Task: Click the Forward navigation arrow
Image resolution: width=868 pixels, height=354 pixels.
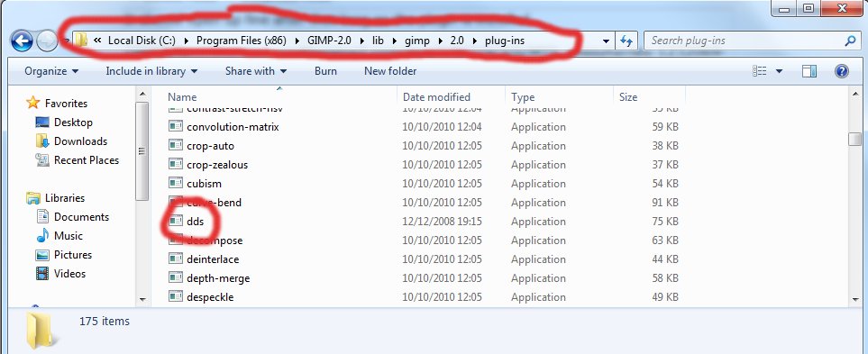Action: point(47,41)
